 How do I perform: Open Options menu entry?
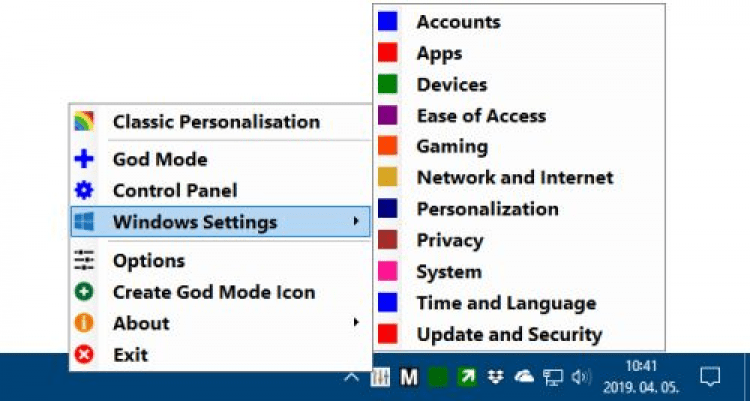click(221, 260)
